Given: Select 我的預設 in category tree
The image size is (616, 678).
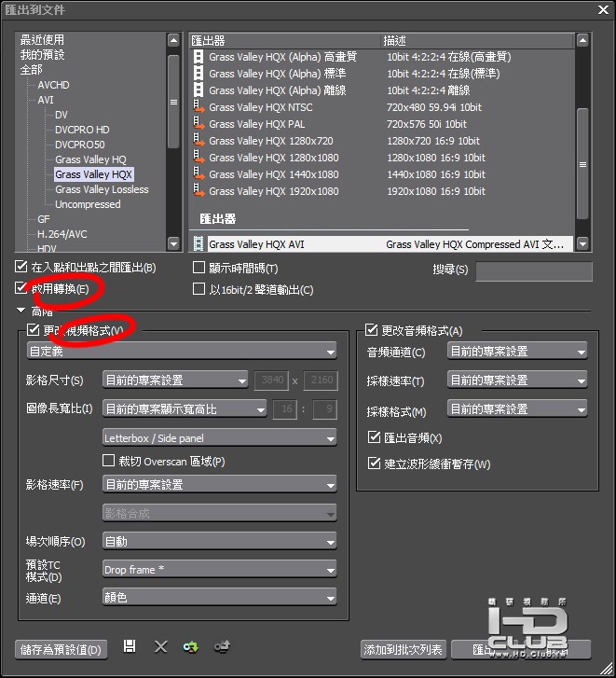Looking at the screenshot, I should pos(42,54).
